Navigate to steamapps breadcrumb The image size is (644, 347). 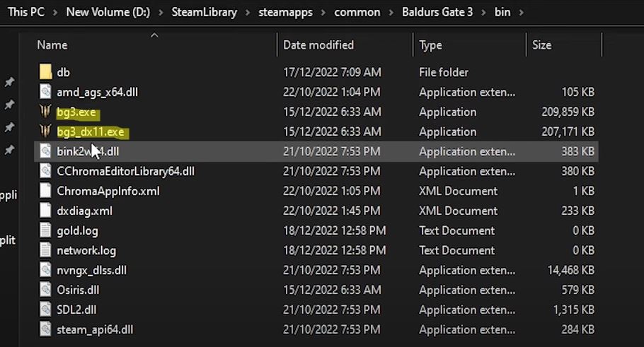click(285, 12)
